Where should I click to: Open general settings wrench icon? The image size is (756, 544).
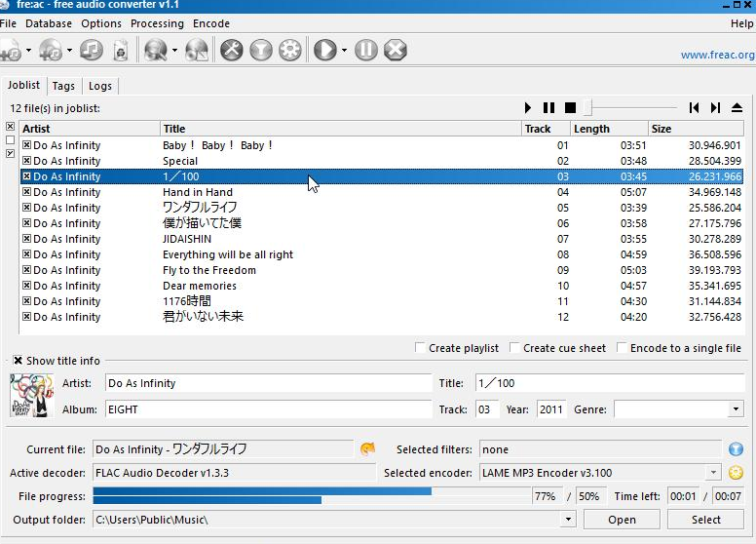[232, 50]
